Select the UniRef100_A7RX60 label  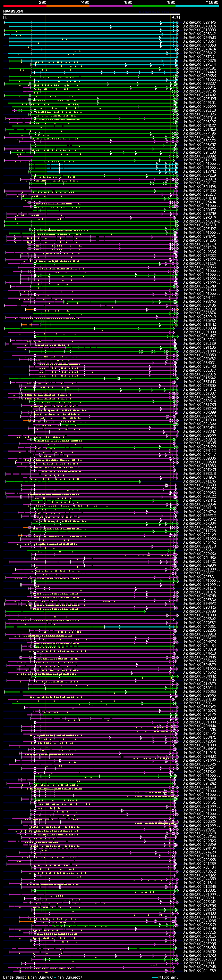click(199, 553)
